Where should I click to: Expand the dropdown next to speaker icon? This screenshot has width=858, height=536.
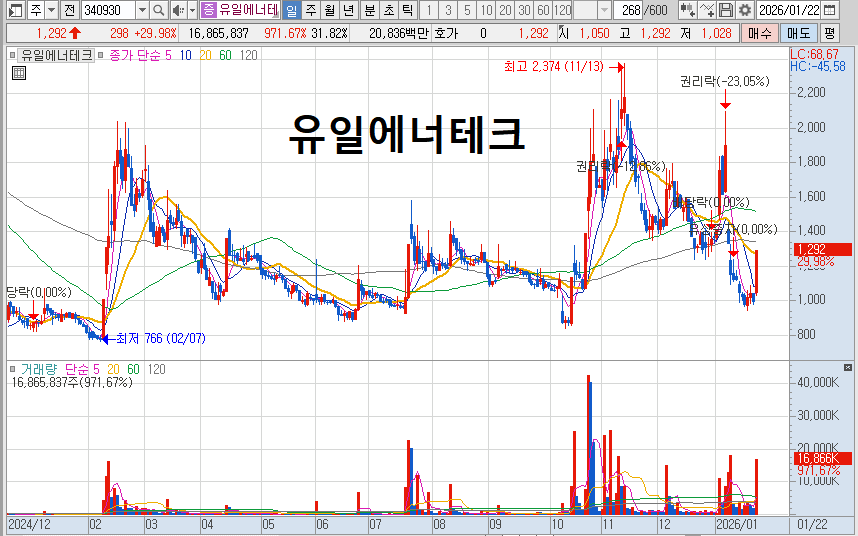pyautogui.click(x=192, y=10)
